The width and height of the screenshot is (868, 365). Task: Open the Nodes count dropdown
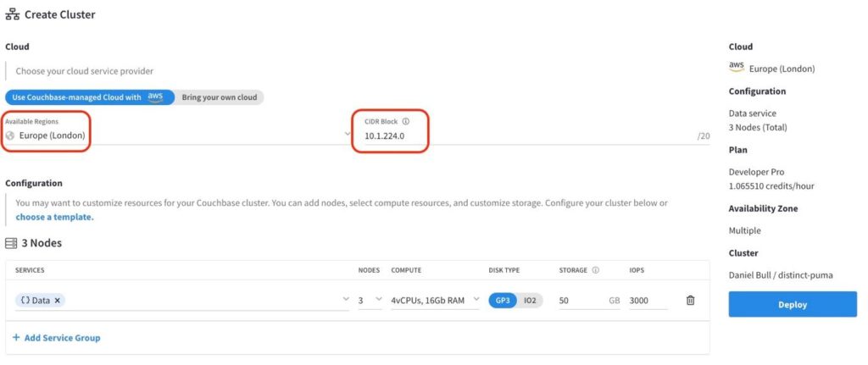370,301
